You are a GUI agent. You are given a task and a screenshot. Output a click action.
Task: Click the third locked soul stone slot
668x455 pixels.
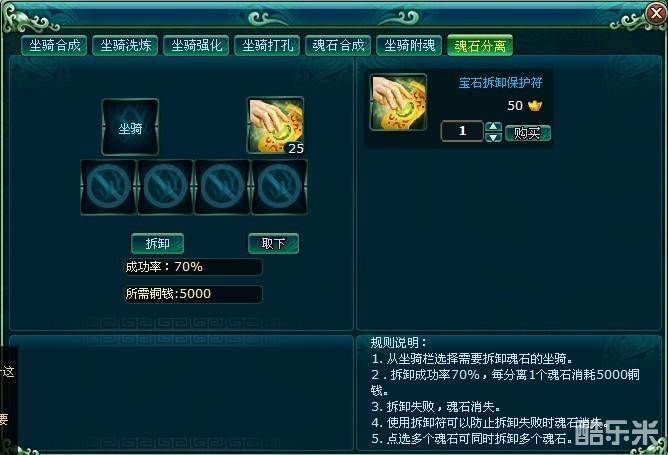pos(222,187)
